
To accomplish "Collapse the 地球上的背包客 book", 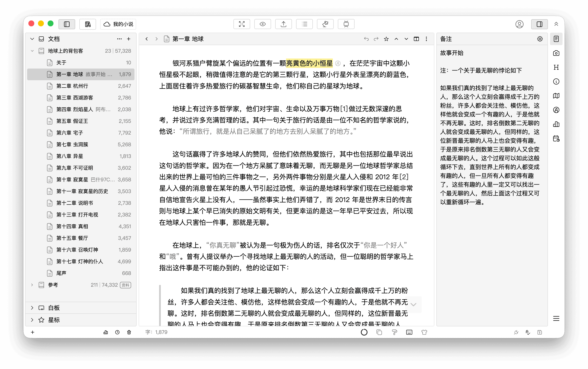I will coord(32,51).
